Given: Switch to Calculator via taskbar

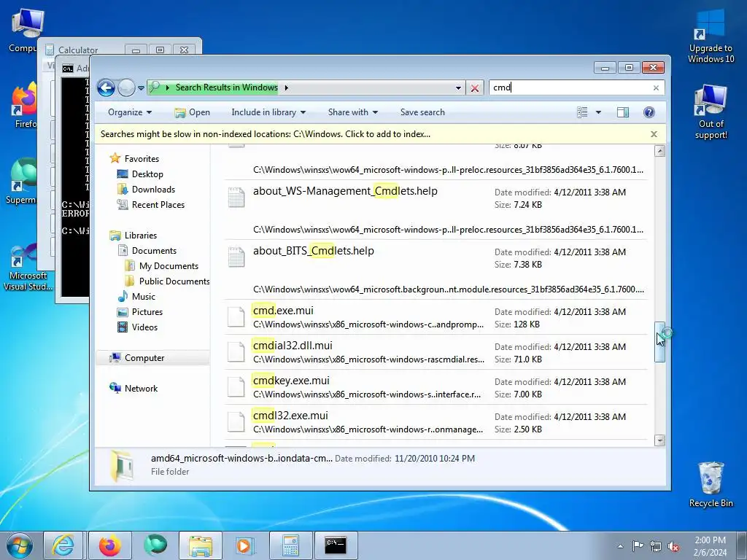Looking at the screenshot, I should tap(290, 545).
